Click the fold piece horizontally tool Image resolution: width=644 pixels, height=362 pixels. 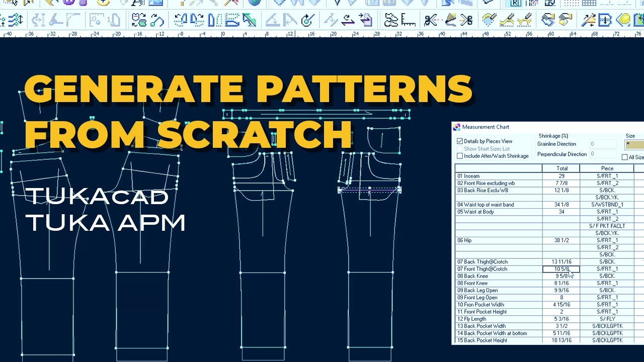(x=232, y=20)
